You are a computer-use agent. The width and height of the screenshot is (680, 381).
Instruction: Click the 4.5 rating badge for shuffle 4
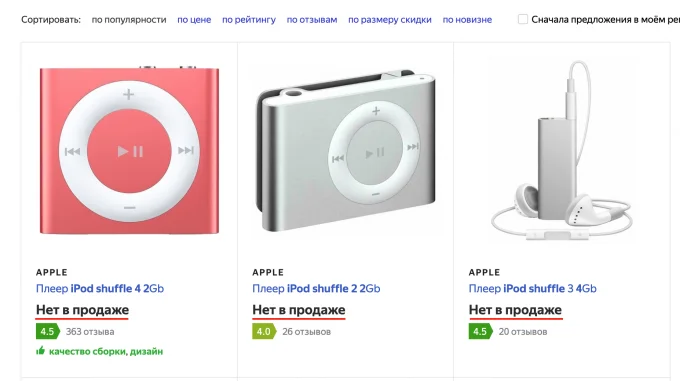48,332
